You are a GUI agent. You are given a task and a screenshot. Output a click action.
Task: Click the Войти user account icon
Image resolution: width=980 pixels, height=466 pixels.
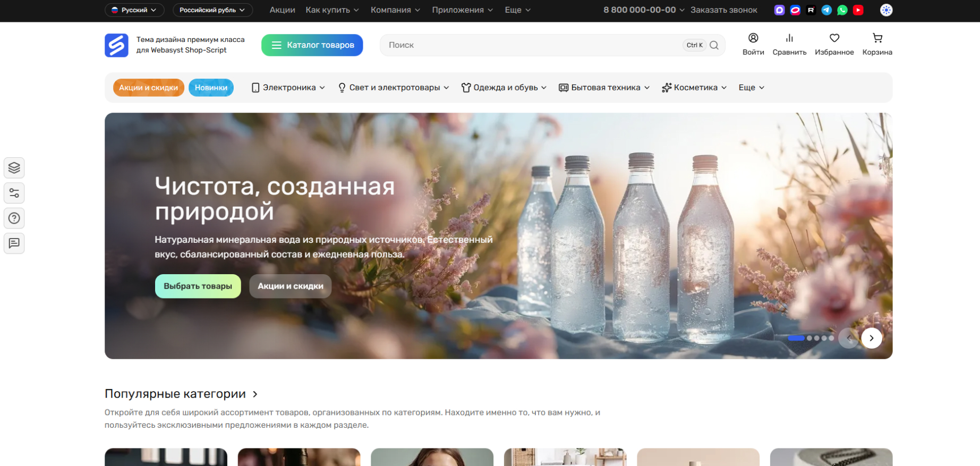click(x=753, y=39)
